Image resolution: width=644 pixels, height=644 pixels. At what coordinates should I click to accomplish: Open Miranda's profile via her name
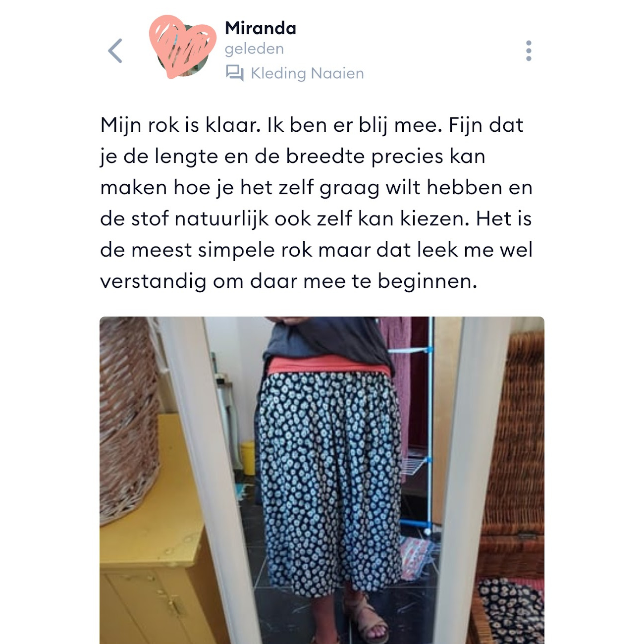[261, 28]
